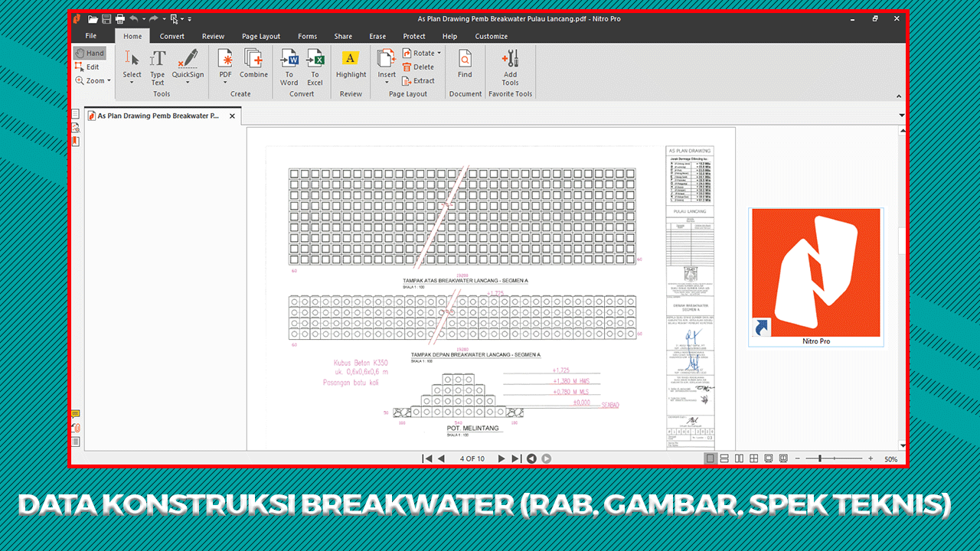980x551 pixels.
Task: Pick the Type Text tool
Action: 158,66
